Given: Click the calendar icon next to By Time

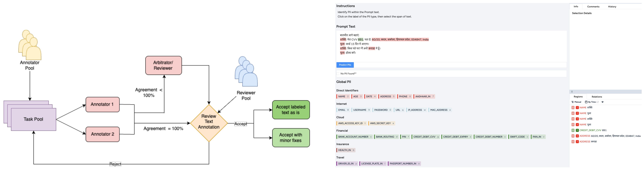Looking at the screenshot, I should point(586,102).
